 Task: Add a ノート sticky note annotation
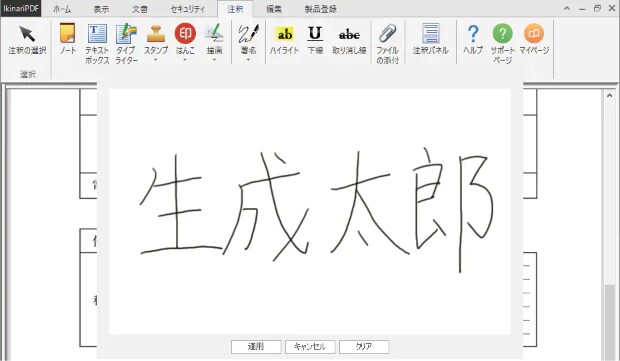(68, 39)
